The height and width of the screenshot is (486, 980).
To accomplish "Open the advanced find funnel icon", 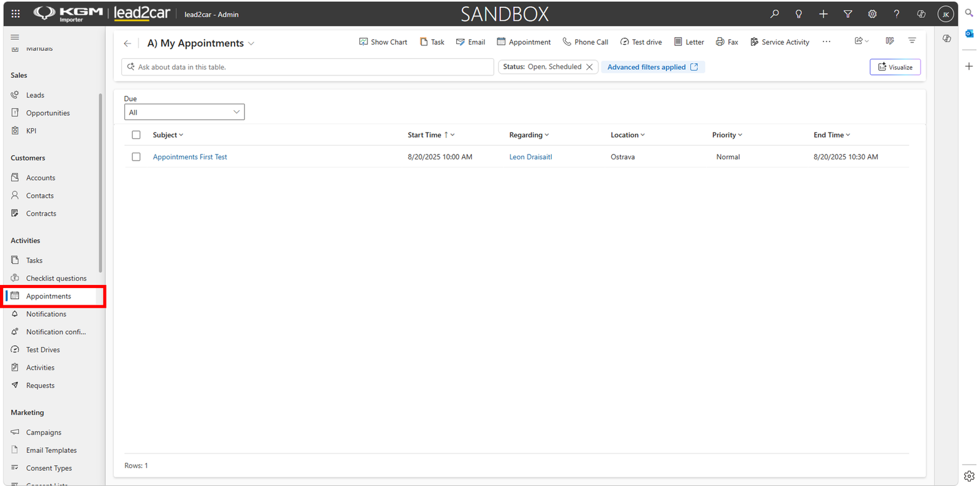I will pos(848,13).
